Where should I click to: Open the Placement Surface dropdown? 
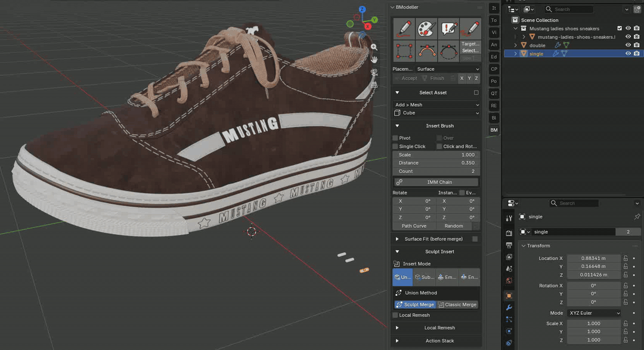[447, 69]
